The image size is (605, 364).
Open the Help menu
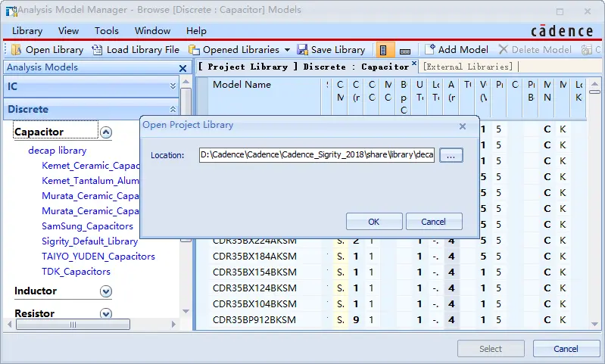click(196, 31)
